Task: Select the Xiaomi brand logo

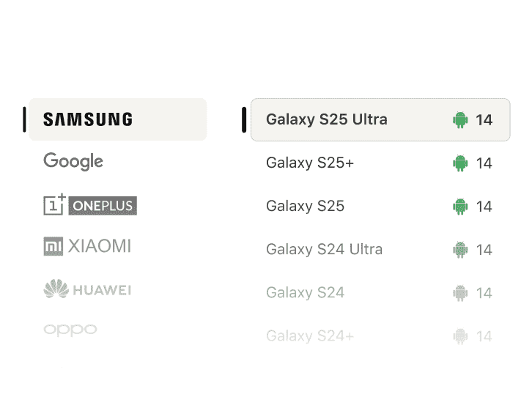Action: (x=87, y=246)
